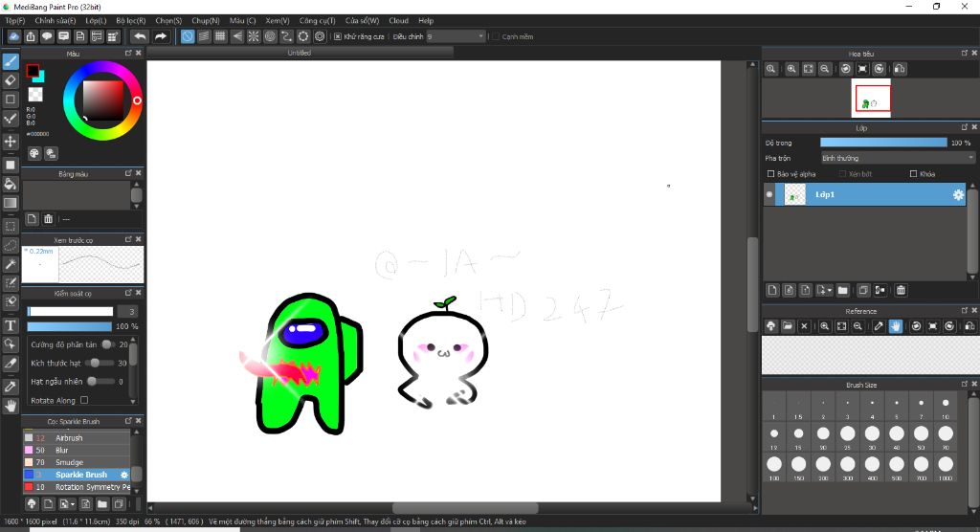Toggle Rotate Along checkbox
Image resolution: width=980 pixels, height=532 pixels.
click(x=84, y=400)
